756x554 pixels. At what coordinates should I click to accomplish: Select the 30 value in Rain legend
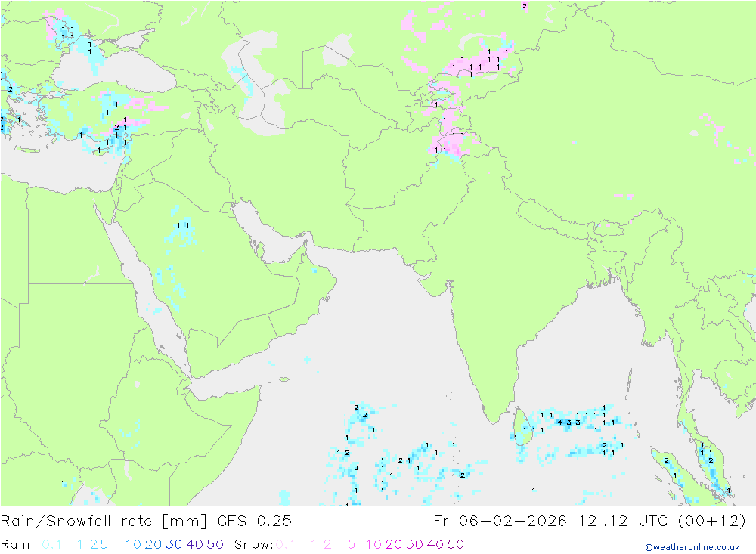click(174, 544)
